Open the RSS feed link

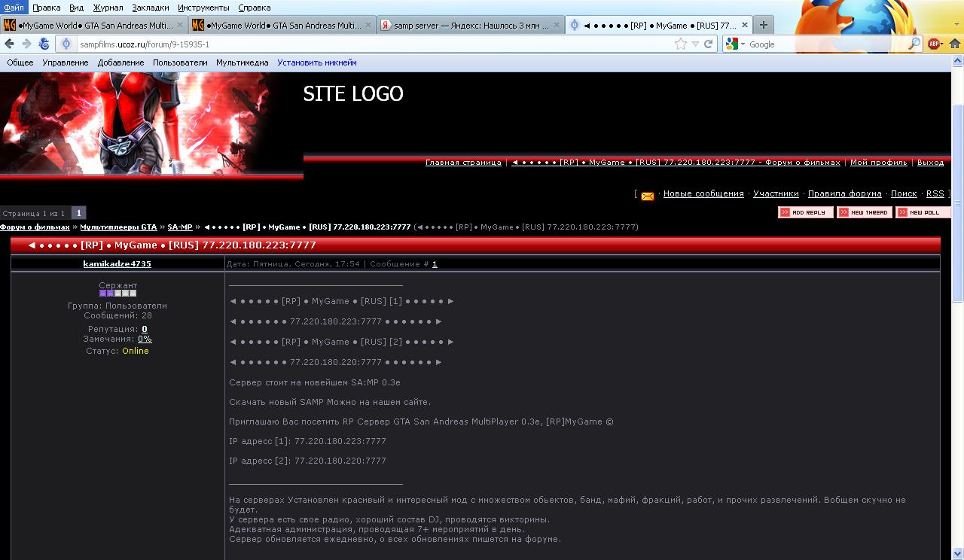935,193
